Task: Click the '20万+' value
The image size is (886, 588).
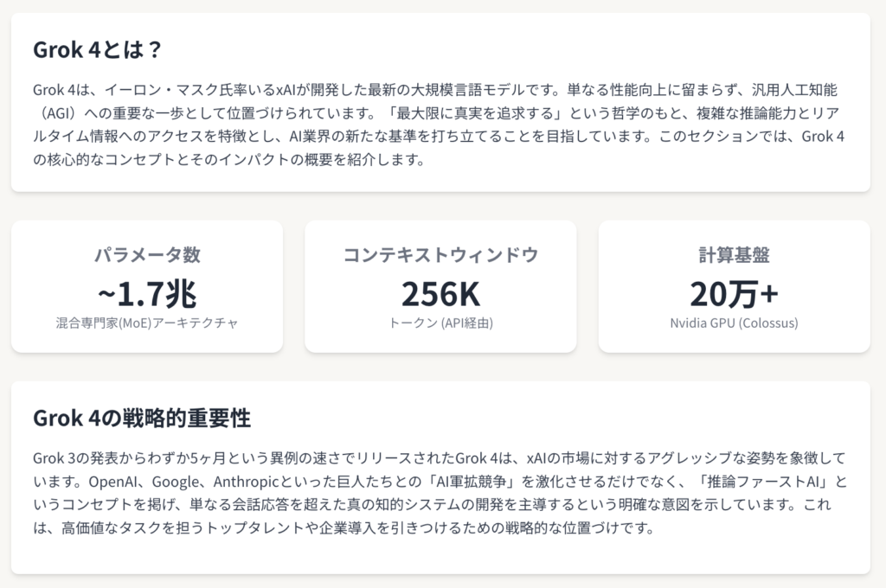Action: click(734, 294)
